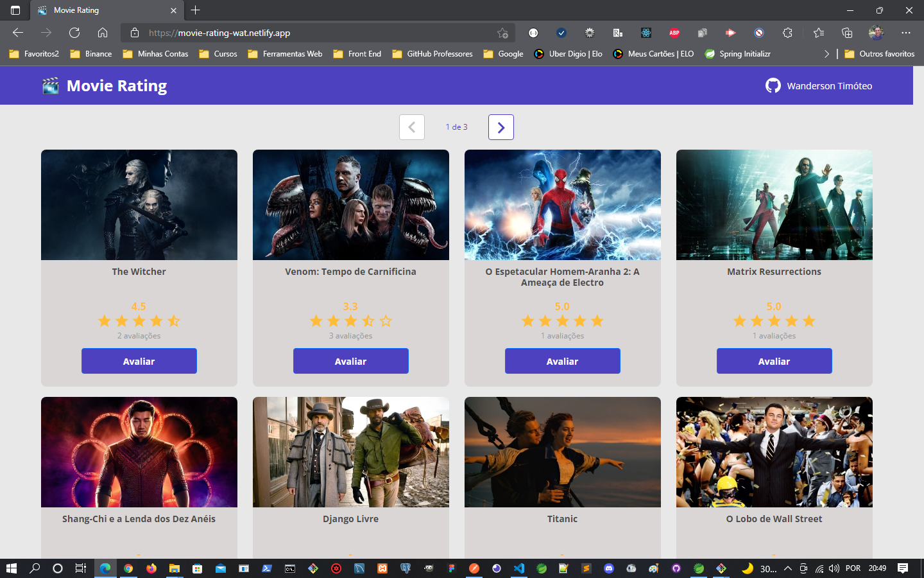Open Google Chrome from the taskbar
The width and height of the screenshot is (924, 578).
128,568
